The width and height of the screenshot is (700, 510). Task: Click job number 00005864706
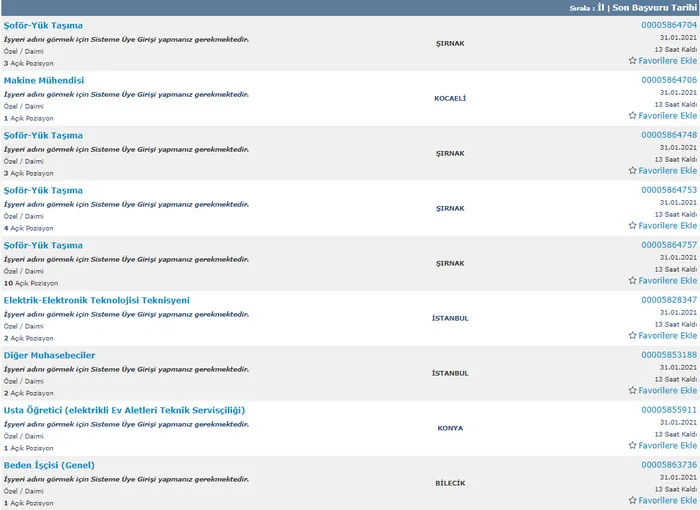[668, 79]
